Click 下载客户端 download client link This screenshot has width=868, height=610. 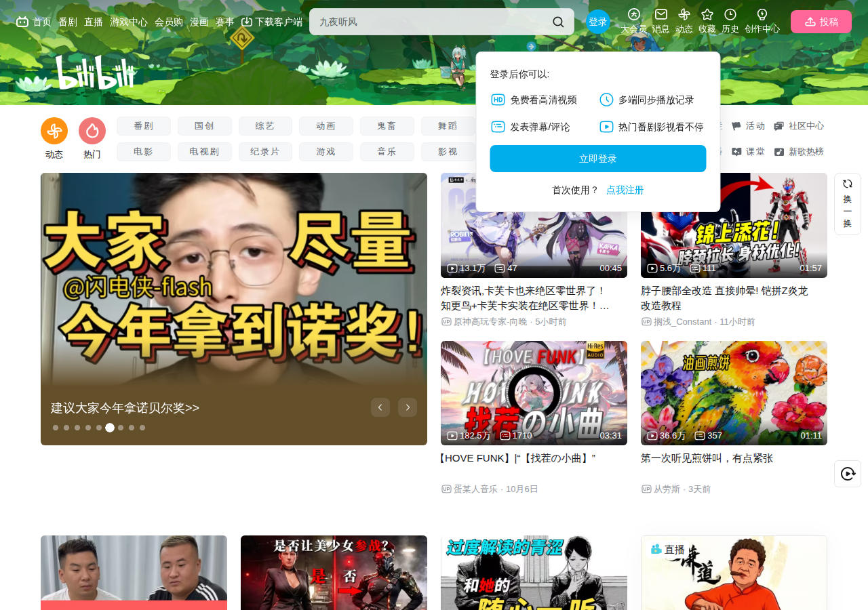coord(272,22)
